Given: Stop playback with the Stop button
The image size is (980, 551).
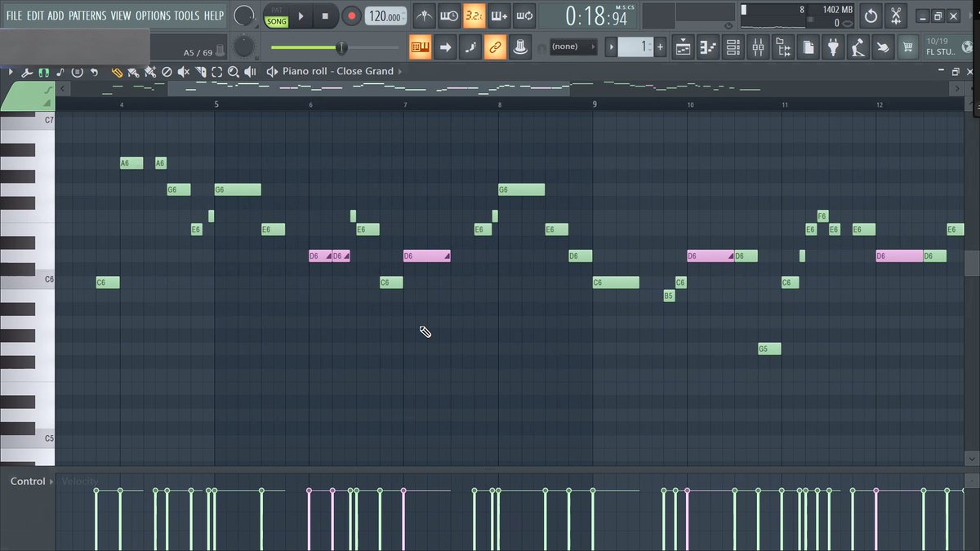Looking at the screenshot, I should pyautogui.click(x=325, y=16).
